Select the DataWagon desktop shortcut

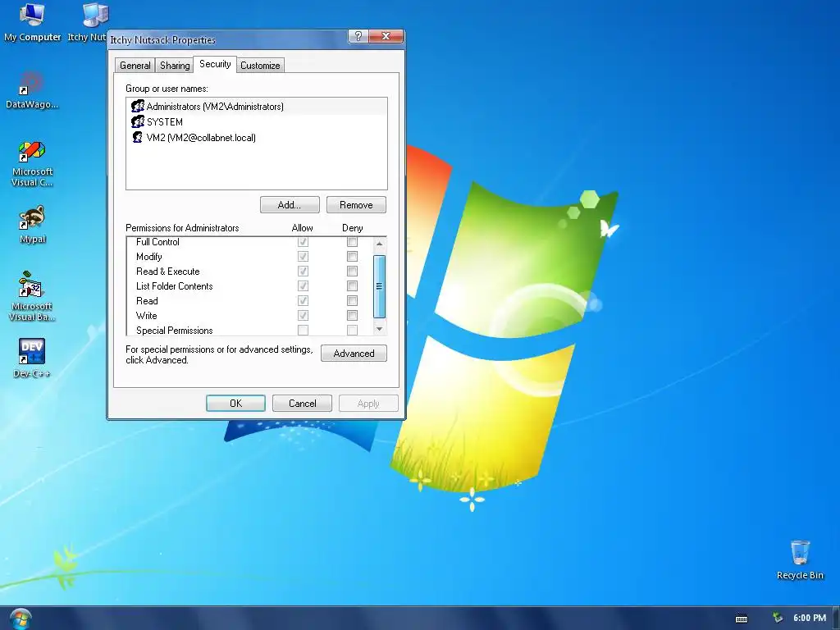[32, 90]
